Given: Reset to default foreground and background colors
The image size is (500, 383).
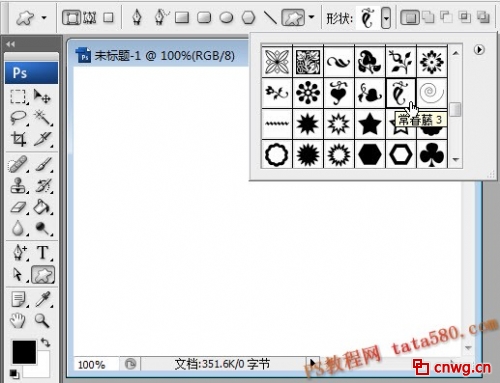Looking at the screenshot, I should tap(14, 374).
